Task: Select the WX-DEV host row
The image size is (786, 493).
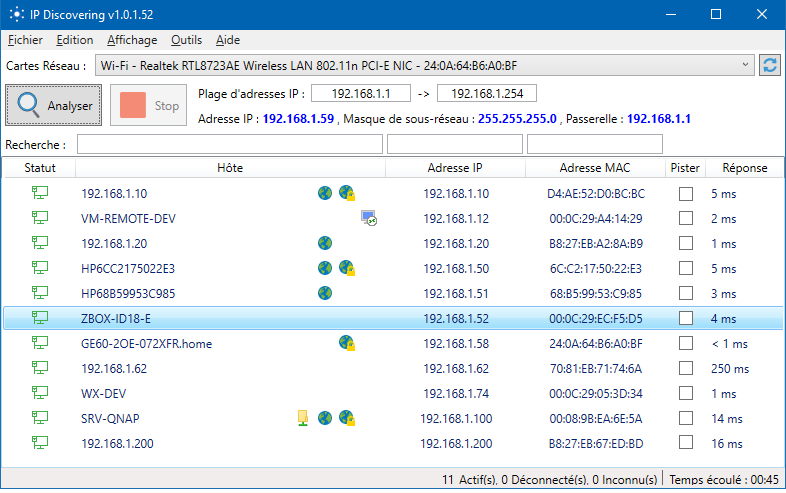Action: 392,394
